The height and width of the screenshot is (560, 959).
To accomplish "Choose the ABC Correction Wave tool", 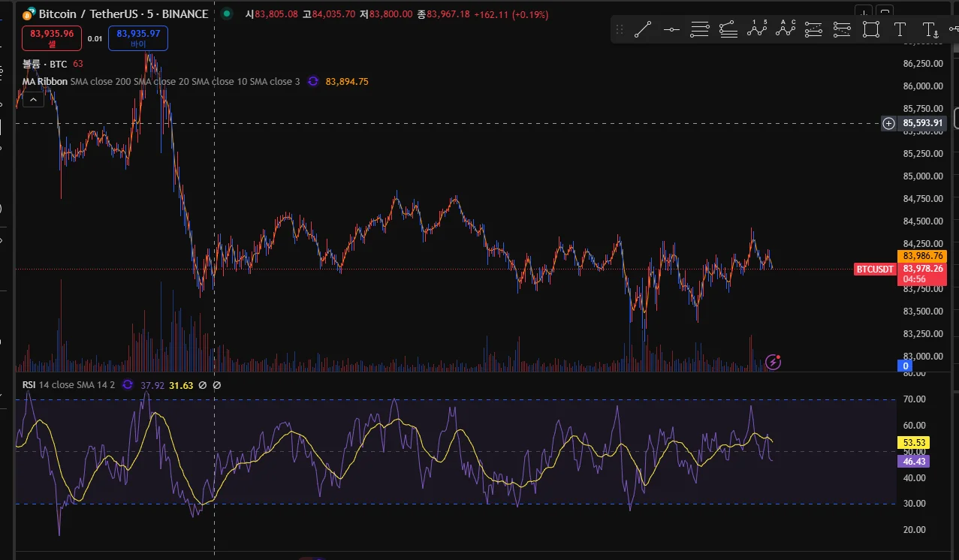I will [786, 29].
